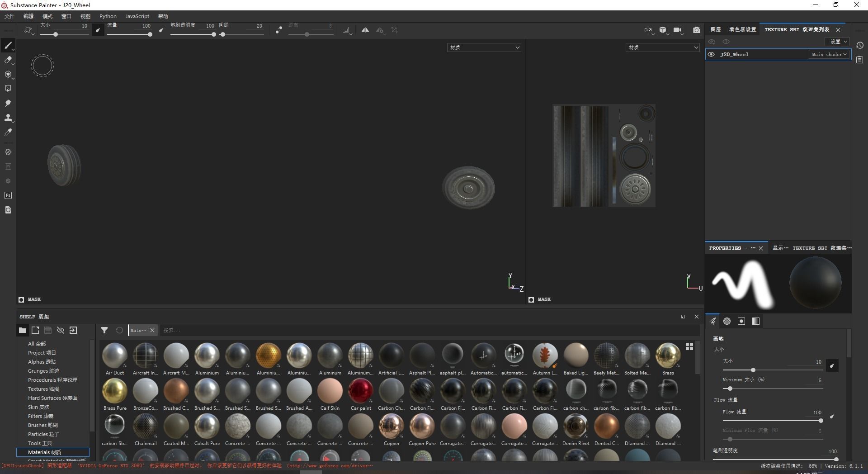Select the Eraser tool
The width and height of the screenshot is (868, 474).
tap(8, 60)
